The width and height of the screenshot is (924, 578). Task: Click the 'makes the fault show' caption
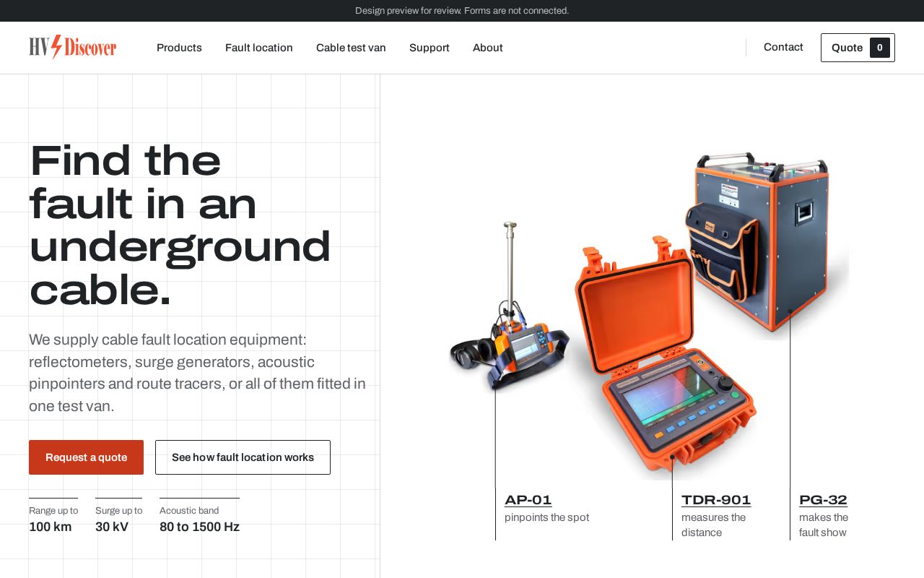(824, 525)
